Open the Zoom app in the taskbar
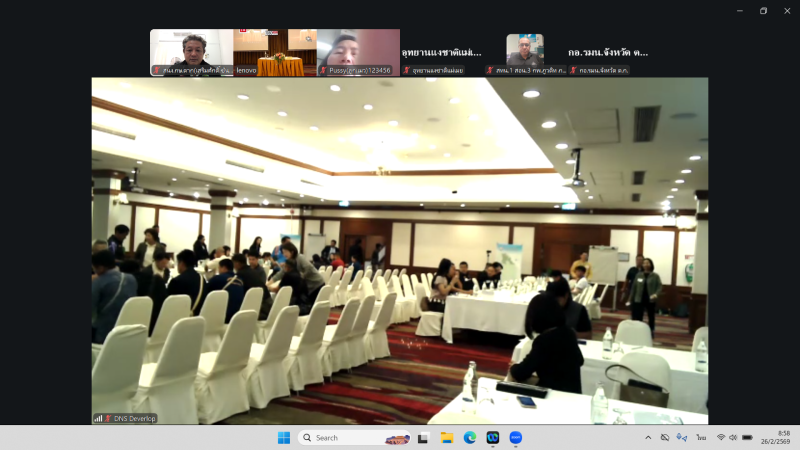The image size is (800, 450). [516, 438]
